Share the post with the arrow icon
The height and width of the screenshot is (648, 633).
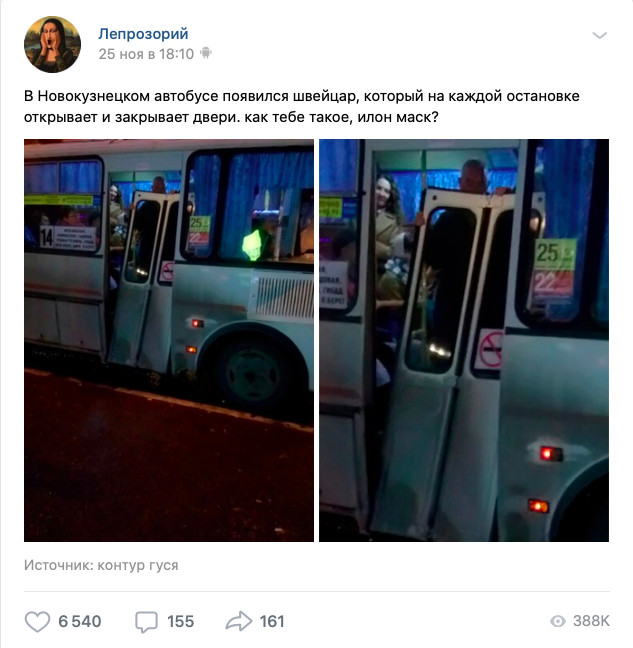[x=238, y=621]
